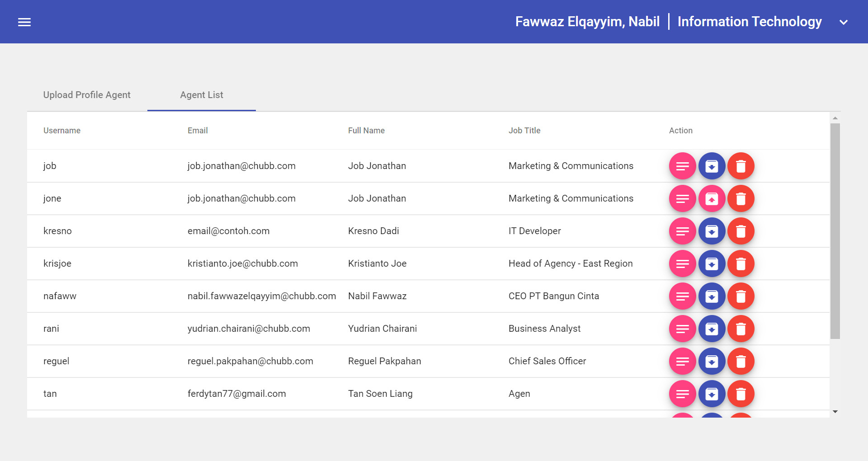Screen dimensions: 868x461
Task: Archive the agent with username job
Action: click(x=712, y=166)
